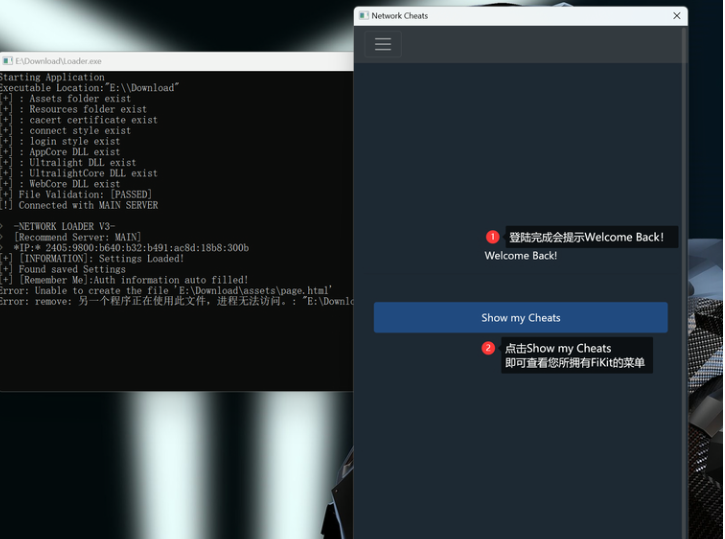Open the hamburger menu in Network Cheats
Image resolution: width=725 pixels, height=539 pixels.
(x=382, y=44)
